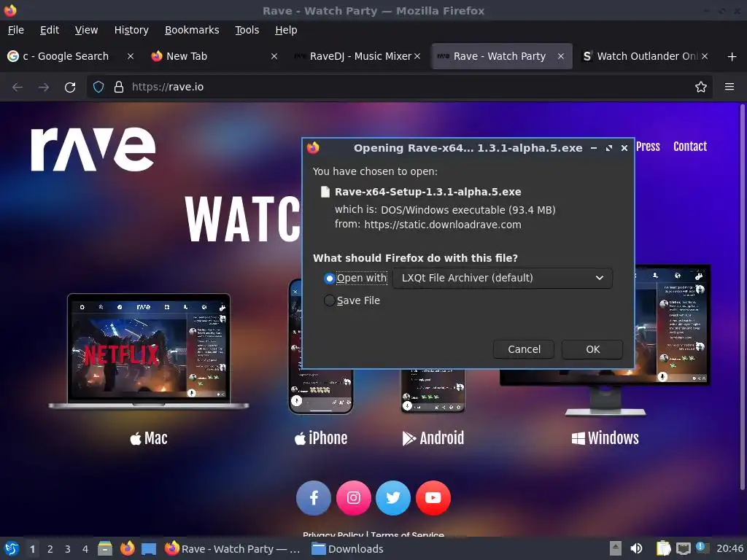Open Rave Facebook page

click(x=314, y=498)
